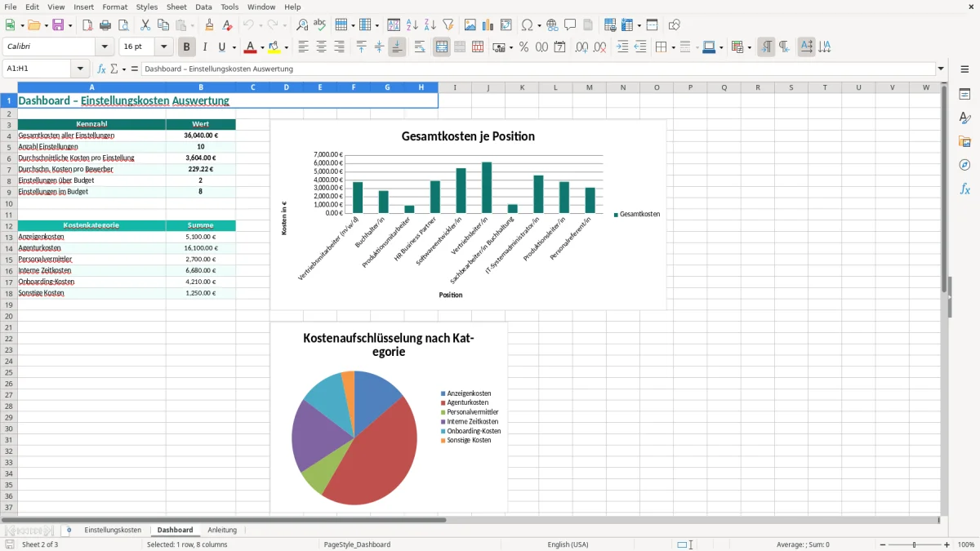Toggle Bold formatting
980x551 pixels.
187,47
